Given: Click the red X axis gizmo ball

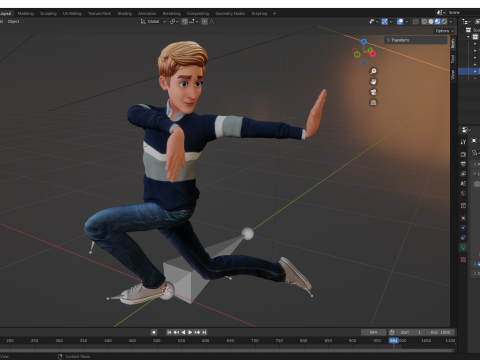Looking at the screenshot, I should tap(372, 54).
